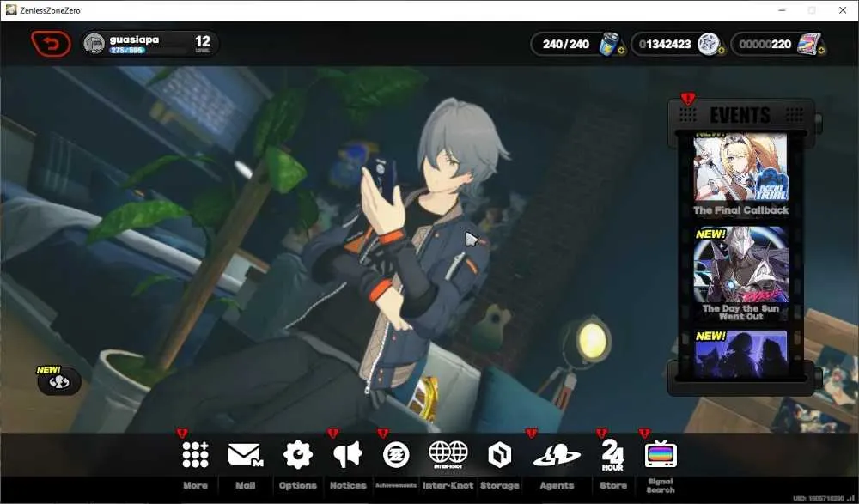The width and height of the screenshot is (859, 504).
Task: Add Polychrome currency with plus icon
Action: [x=821, y=51]
